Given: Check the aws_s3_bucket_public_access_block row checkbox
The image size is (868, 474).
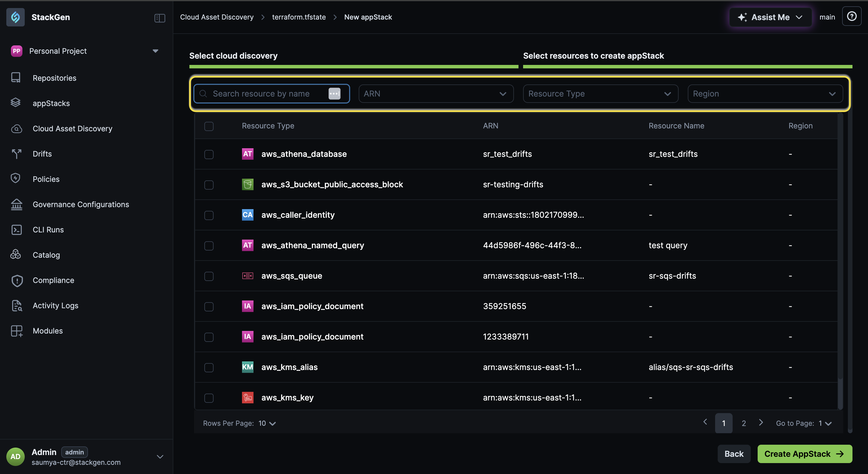Looking at the screenshot, I should (x=209, y=185).
